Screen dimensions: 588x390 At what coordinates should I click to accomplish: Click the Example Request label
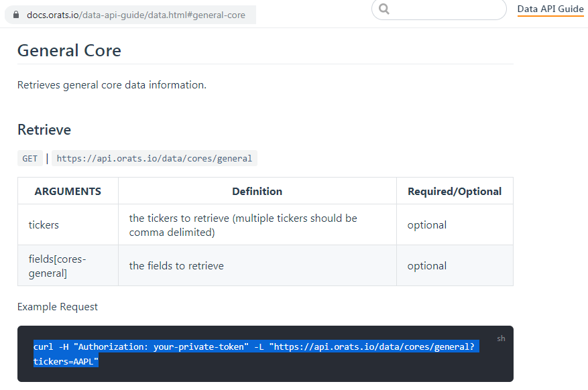(57, 306)
